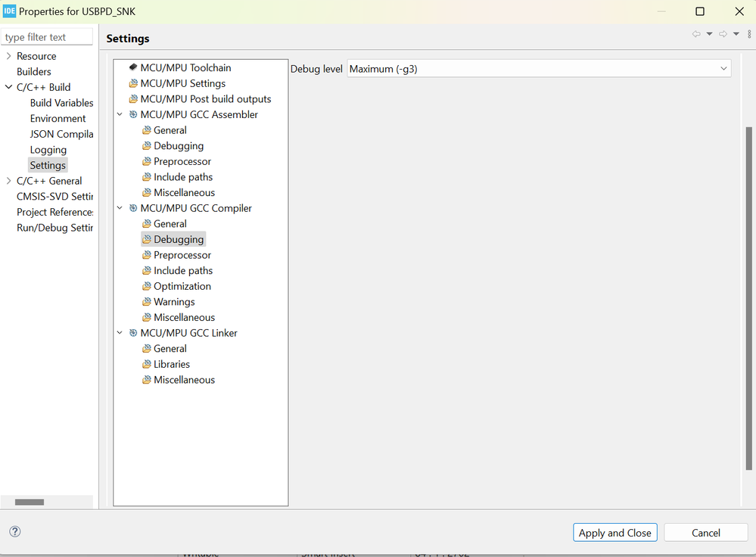756x557 pixels.
Task: Select Builders in the left tree
Action: point(34,71)
